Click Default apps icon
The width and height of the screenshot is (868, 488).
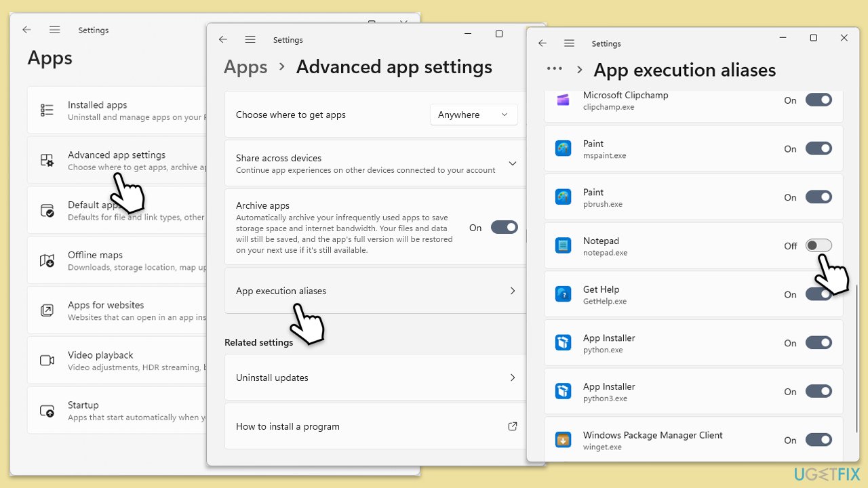pos(47,210)
